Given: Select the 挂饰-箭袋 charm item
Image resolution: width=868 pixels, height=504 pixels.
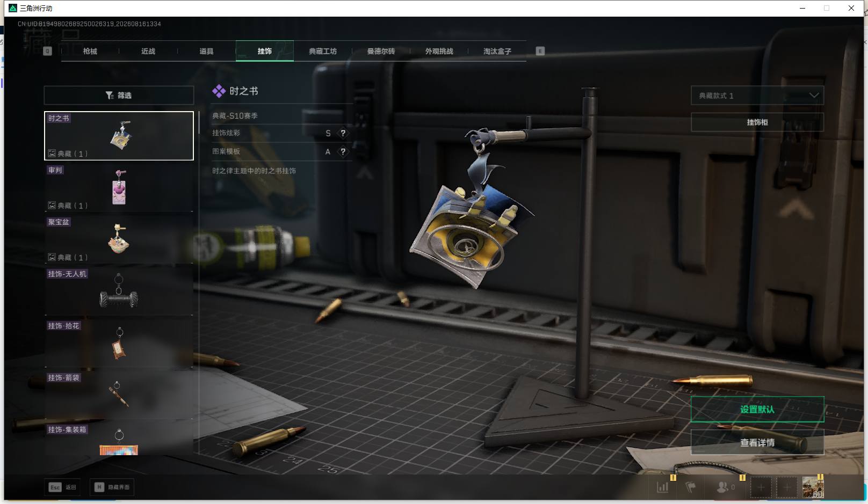Looking at the screenshot, I should (119, 395).
